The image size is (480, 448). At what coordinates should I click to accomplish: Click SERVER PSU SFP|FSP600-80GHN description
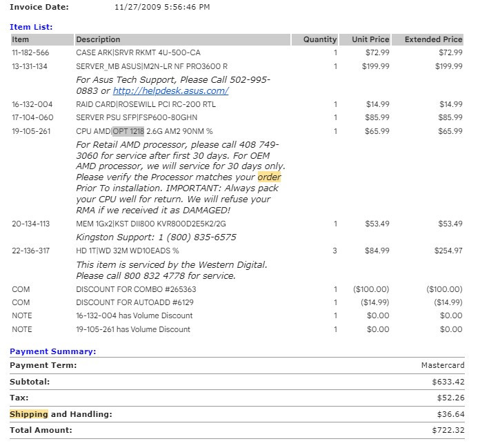click(x=137, y=117)
